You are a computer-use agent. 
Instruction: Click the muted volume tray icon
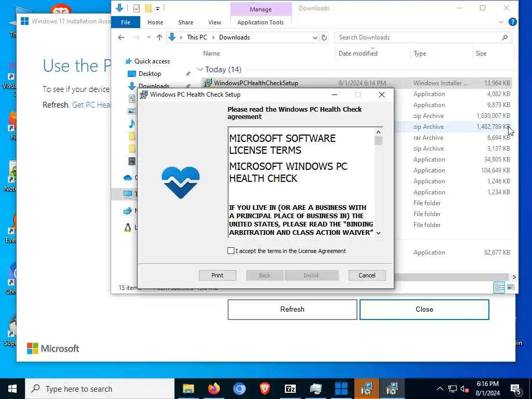(x=465, y=389)
